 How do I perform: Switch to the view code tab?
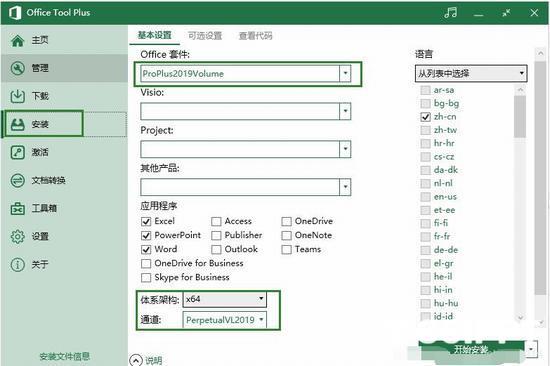click(255, 35)
